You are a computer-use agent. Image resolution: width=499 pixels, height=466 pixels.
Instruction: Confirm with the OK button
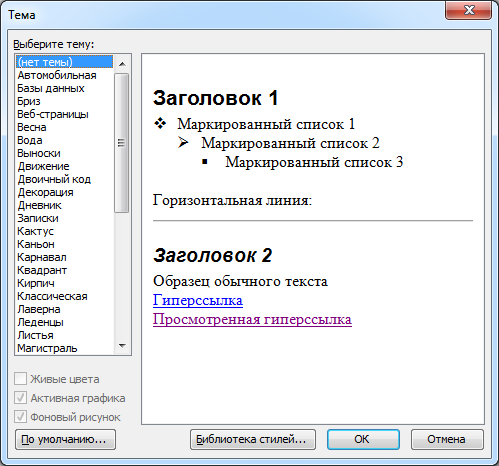(x=363, y=439)
